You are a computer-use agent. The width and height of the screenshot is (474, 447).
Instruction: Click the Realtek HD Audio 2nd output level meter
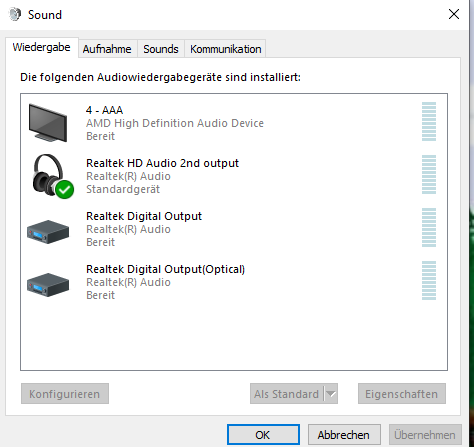click(x=429, y=174)
